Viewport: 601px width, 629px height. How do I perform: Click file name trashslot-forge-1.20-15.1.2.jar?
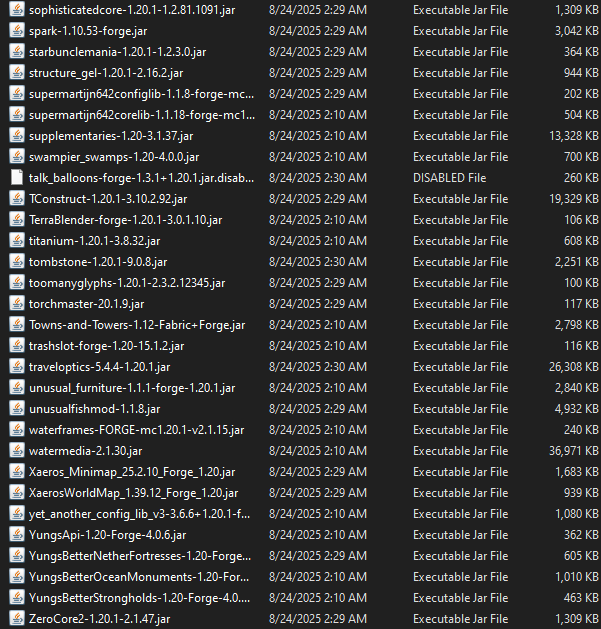coord(106,346)
